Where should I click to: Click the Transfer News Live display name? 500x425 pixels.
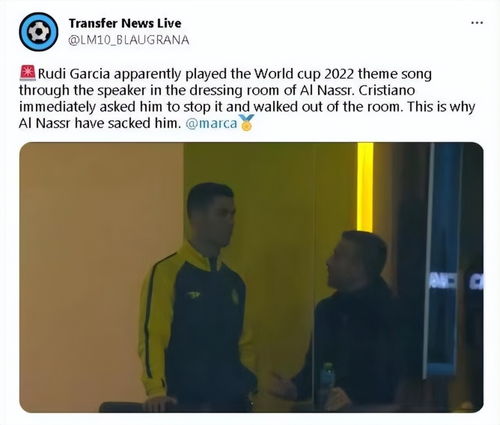[125, 23]
